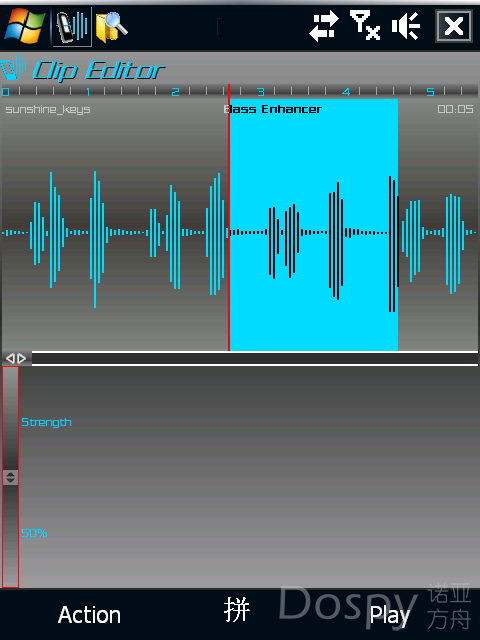The image size is (480, 640).
Task: Click the 1 second mark on ruler
Action: [x=88, y=92]
